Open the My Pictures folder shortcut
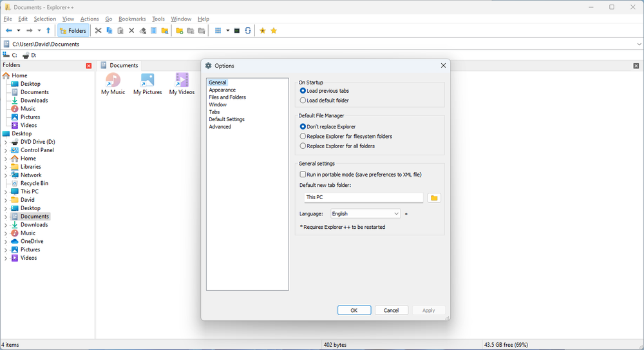The width and height of the screenshot is (644, 350). click(147, 84)
